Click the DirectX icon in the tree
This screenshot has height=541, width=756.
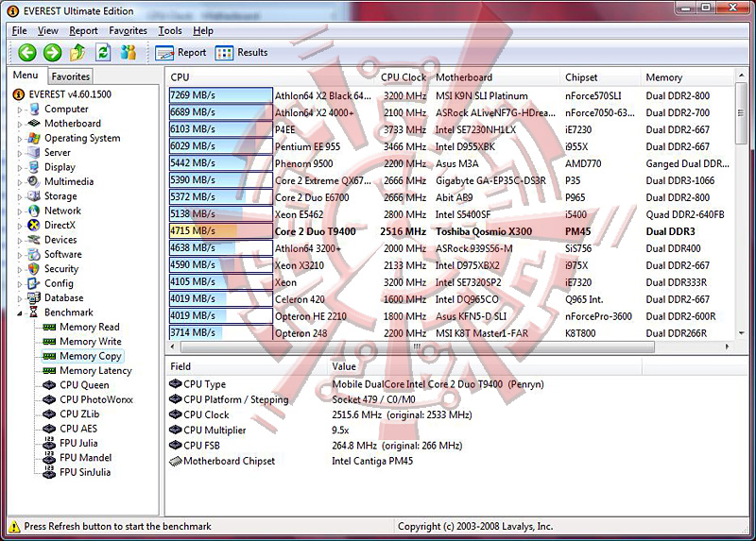click(x=34, y=225)
